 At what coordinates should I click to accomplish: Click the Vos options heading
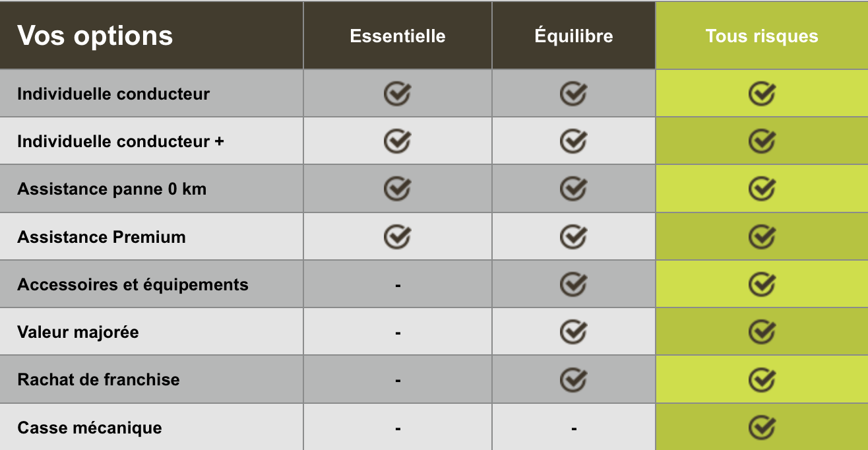point(95,36)
